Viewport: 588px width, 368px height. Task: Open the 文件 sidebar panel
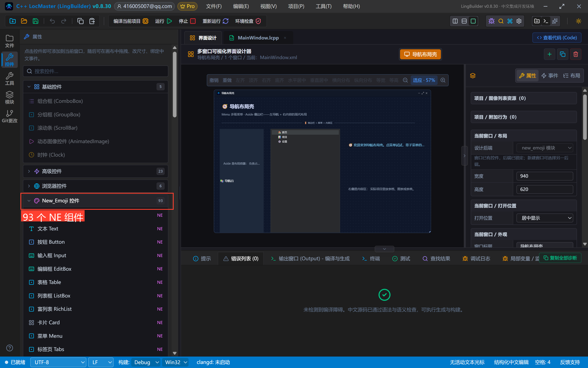[x=9, y=41]
